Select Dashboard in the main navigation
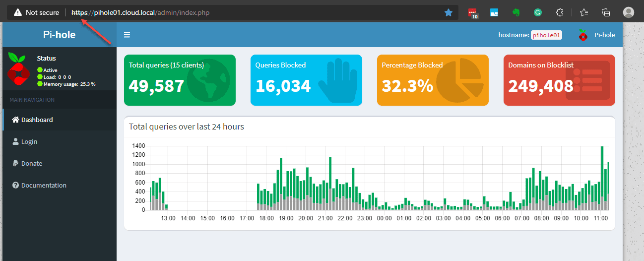The width and height of the screenshot is (644, 261). click(x=60, y=120)
